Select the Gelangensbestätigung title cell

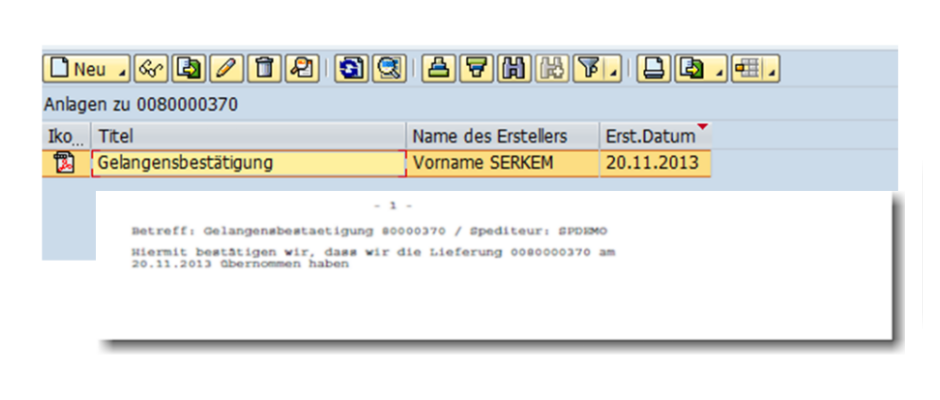click(x=248, y=162)
